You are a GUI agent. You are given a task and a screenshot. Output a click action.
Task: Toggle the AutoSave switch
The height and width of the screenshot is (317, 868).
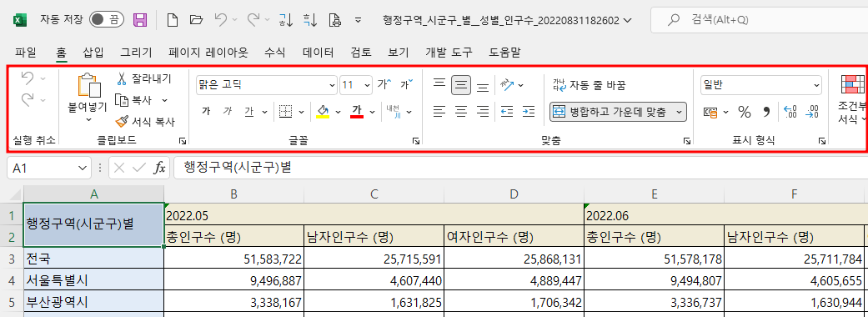click(x=106, y=20)
